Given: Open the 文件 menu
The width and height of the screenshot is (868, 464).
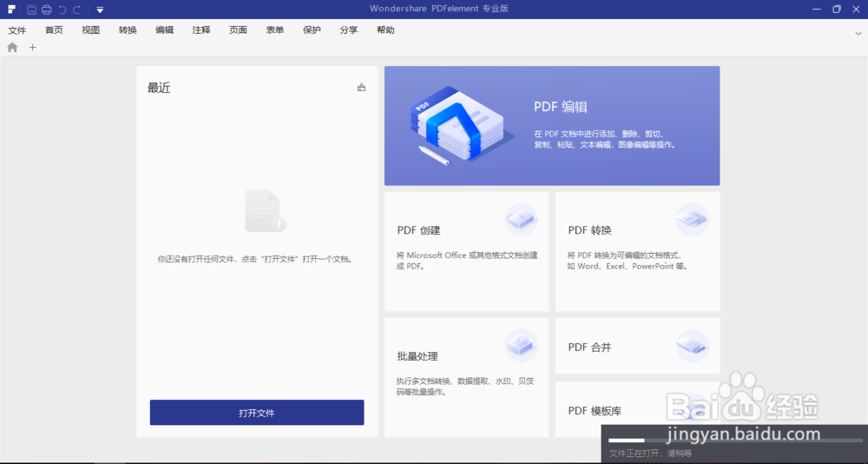Looking at the screenshot, I should coord(17,30).
